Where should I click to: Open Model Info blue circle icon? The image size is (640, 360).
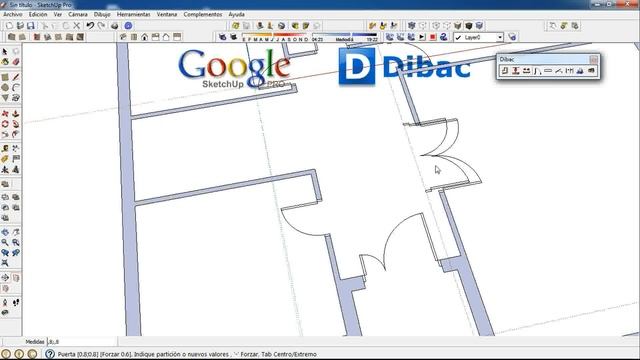coord(128,26)
